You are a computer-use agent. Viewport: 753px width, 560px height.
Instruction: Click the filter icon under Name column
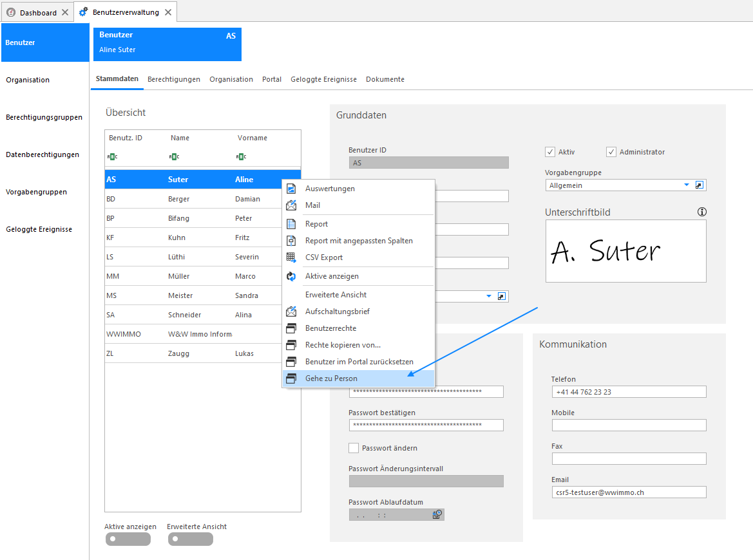pyautogui.click(x=174, y=156)
